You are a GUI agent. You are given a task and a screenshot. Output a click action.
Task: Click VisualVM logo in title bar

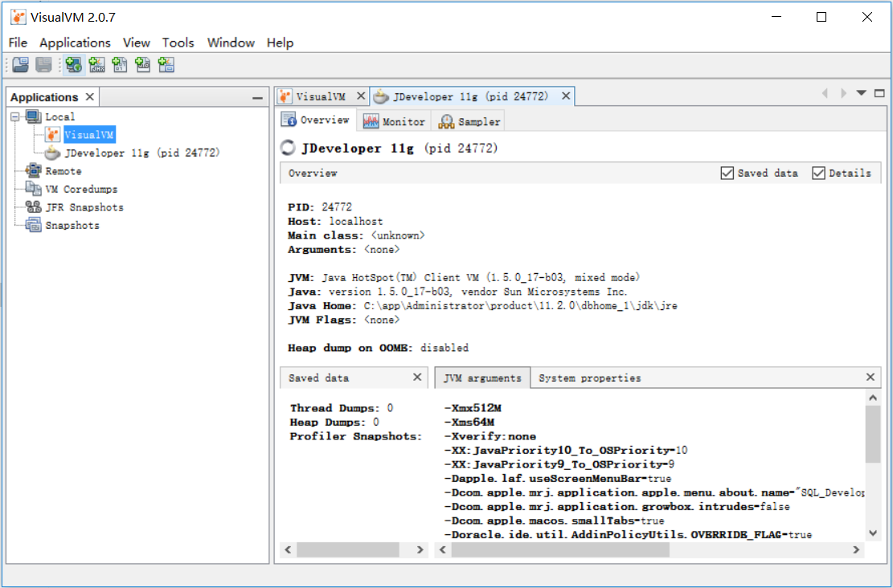click(x=18, y=17)
